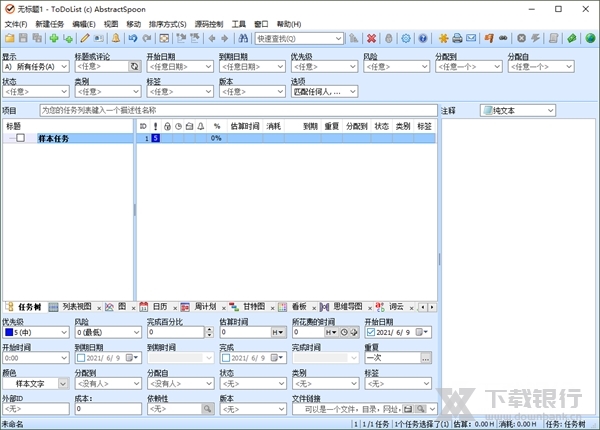This screenshot has height=430, width=600.
Task: Delete the task with the red X icon
Action: click(371, 38)
